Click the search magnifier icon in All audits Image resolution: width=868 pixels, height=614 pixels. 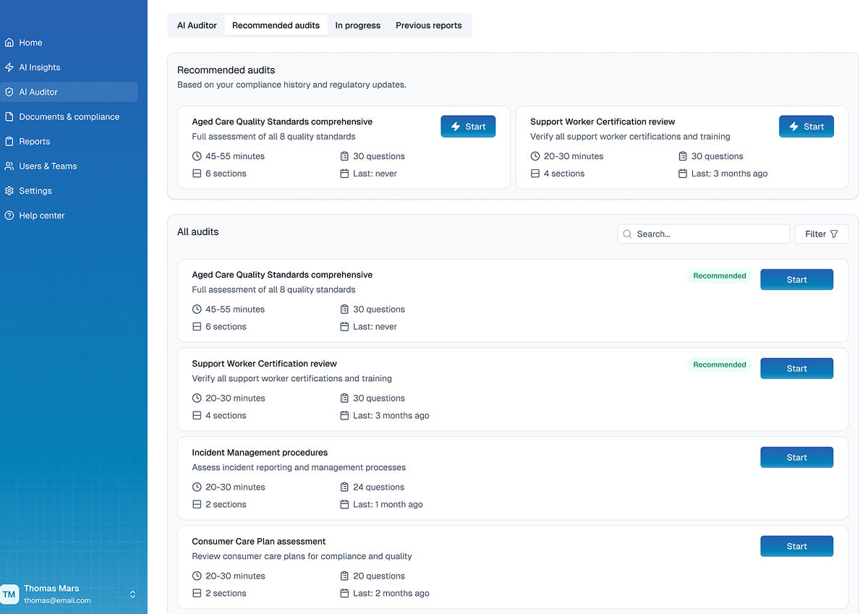627,234
